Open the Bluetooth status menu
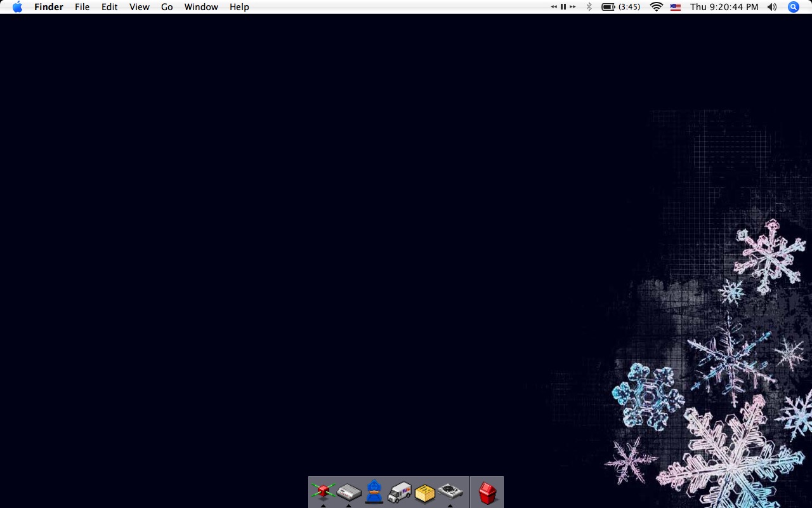 (x=589, y=7)
